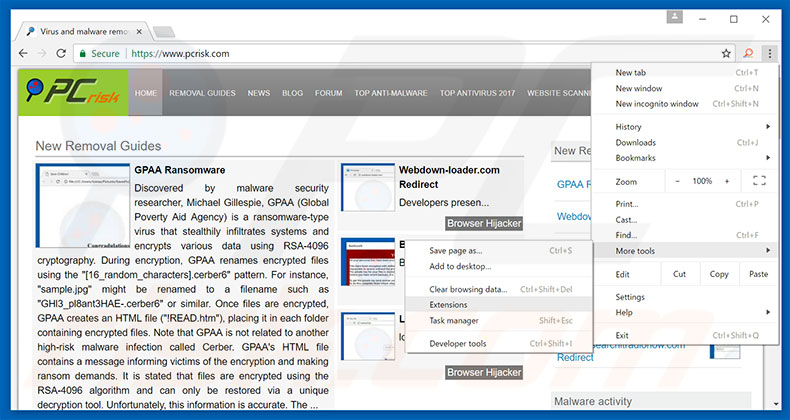The width and height of the screenshot is (790, 420).
Task: Decrease zoom with the minus button
Action: click(x=678, y=181)
